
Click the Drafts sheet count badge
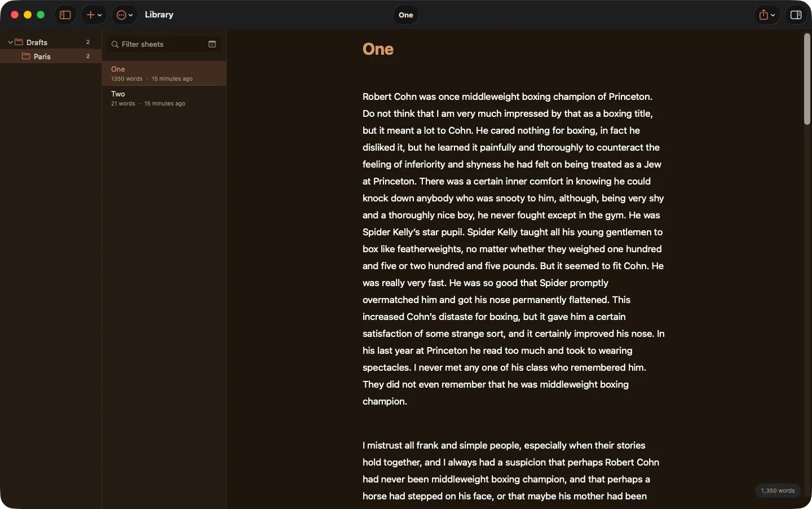[88, 42]
